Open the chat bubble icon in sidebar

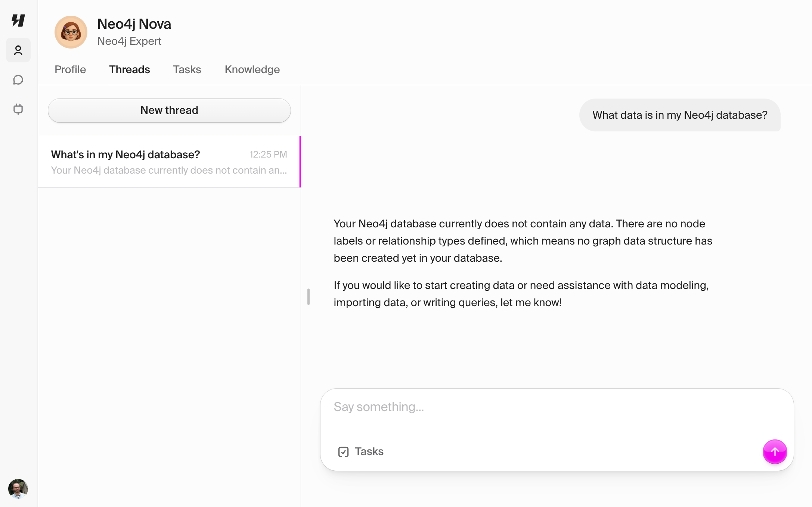[18, 80]
